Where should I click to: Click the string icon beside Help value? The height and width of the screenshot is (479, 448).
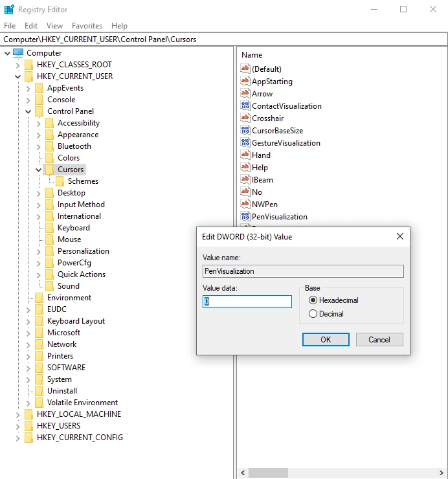pos(245,167)
